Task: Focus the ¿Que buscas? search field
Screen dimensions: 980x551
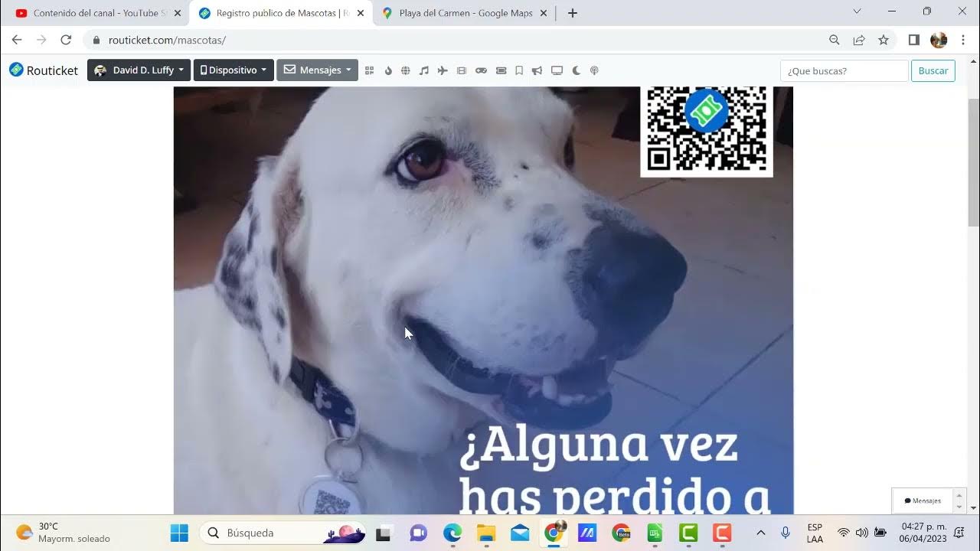Action: point(844,70)
